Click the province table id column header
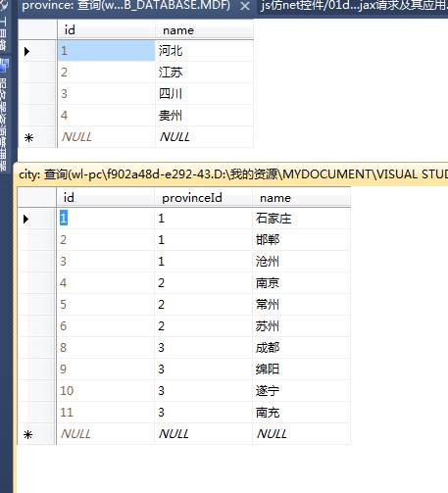This screenshot has height=493, width=448. point(106,30)
